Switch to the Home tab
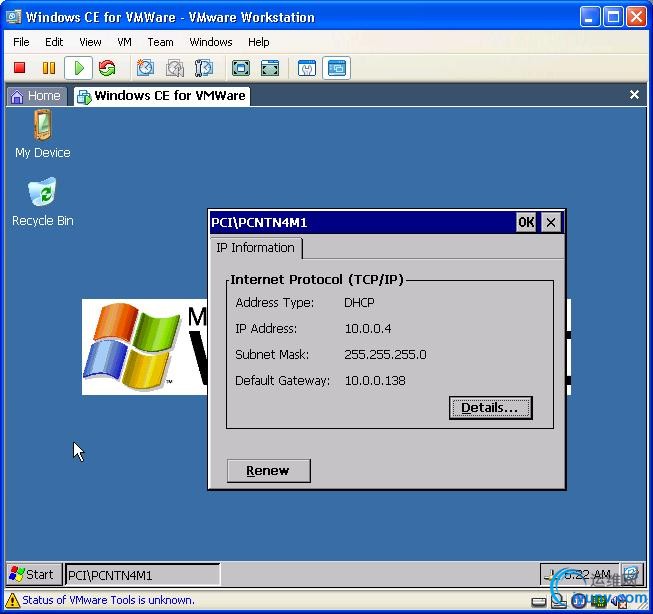653x614 pixels. pyautogui.click(x=36, y=96)
